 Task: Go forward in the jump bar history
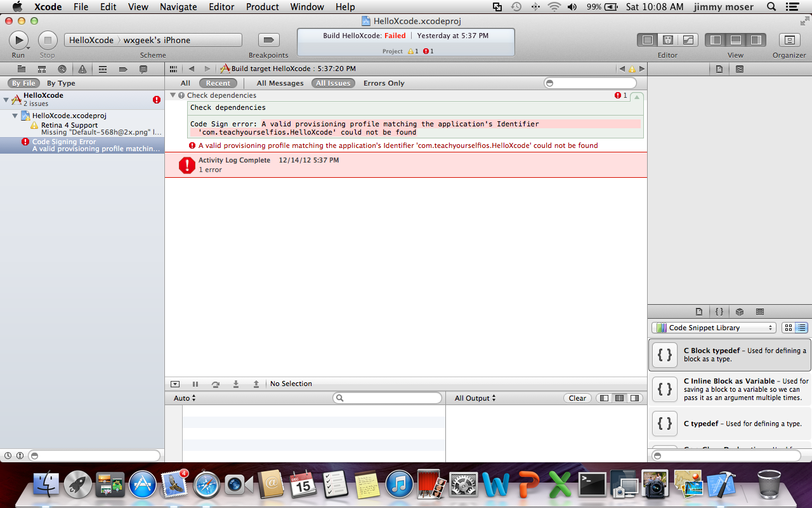coord(207,69)
